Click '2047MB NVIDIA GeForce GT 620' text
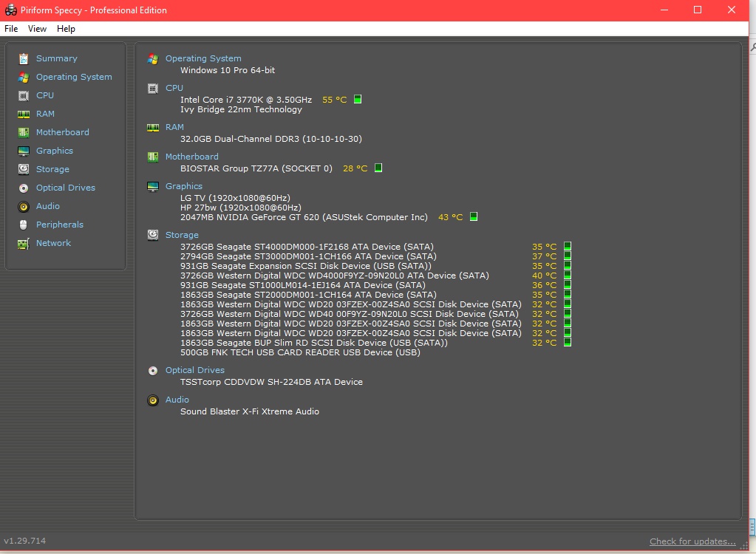Viewport: 756px width, 554px height. pos(250,217)
